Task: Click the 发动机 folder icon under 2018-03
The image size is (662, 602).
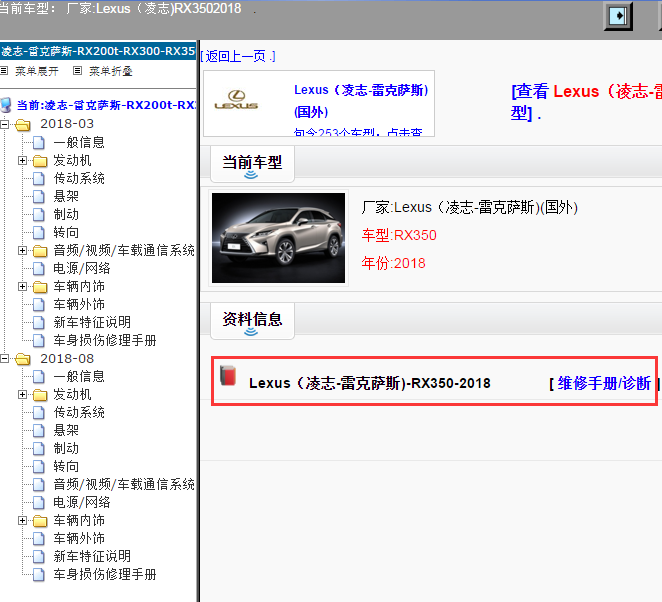Action: (40, 160)
